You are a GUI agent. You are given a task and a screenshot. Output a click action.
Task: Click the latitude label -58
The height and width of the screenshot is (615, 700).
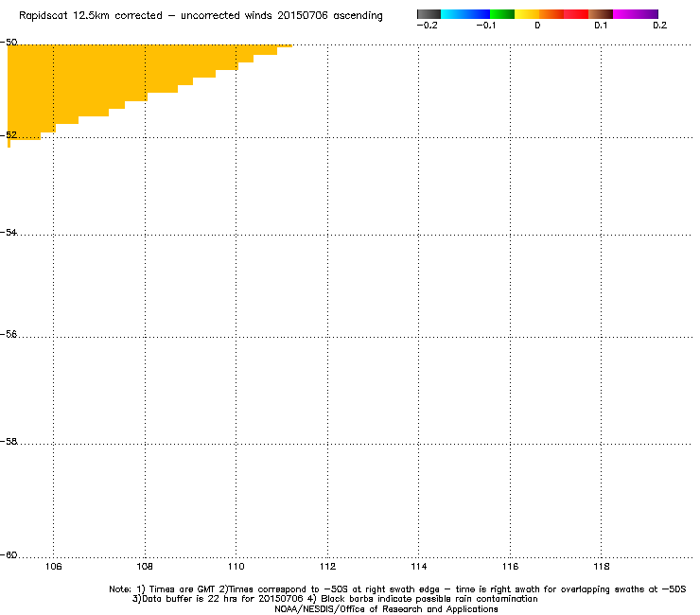(x=9, y=441)
